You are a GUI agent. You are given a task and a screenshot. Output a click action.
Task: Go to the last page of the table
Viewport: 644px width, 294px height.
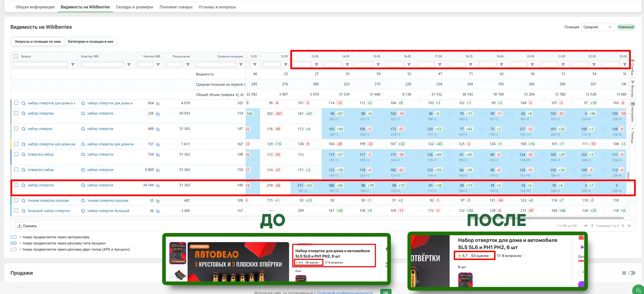tap(629, 226)
